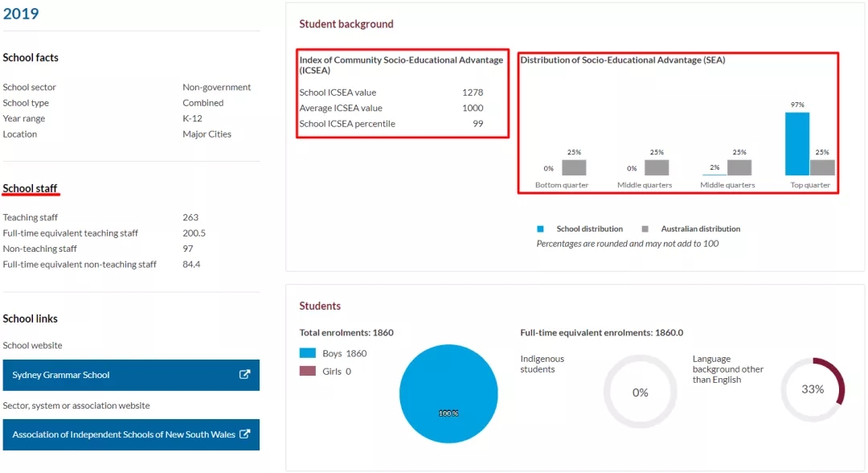Select the Combined school type value
Screen dimensions: 868x473
click(x=203, y=102)
